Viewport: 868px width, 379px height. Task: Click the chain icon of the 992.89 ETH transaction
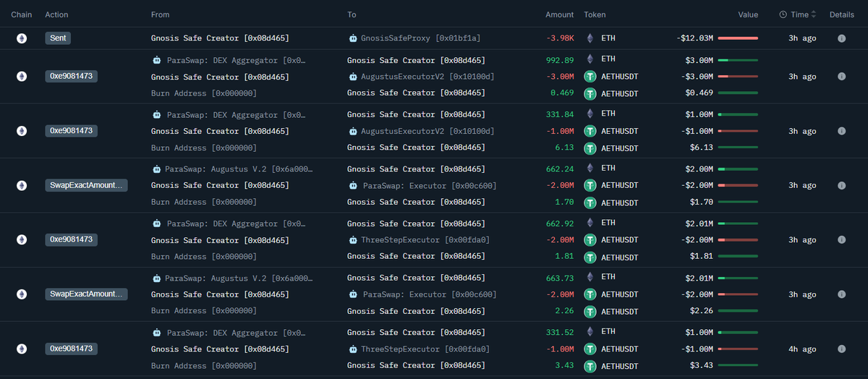[x=22, y=77]
